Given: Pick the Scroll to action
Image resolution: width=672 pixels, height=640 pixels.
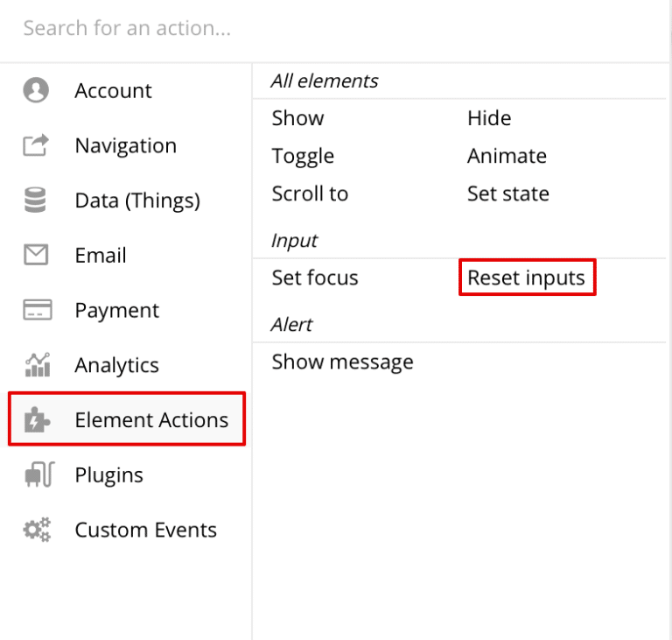Looking at the screenshot, I should 310,193.
